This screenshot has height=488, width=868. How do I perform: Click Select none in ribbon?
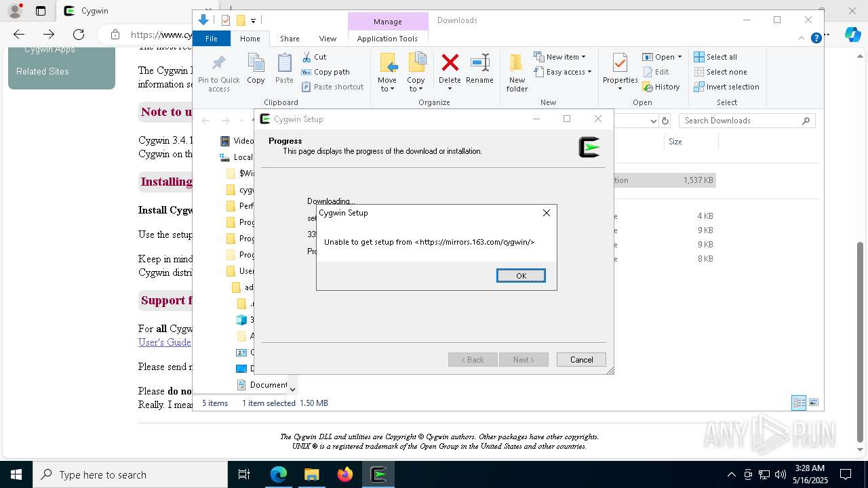coord(720,72)
